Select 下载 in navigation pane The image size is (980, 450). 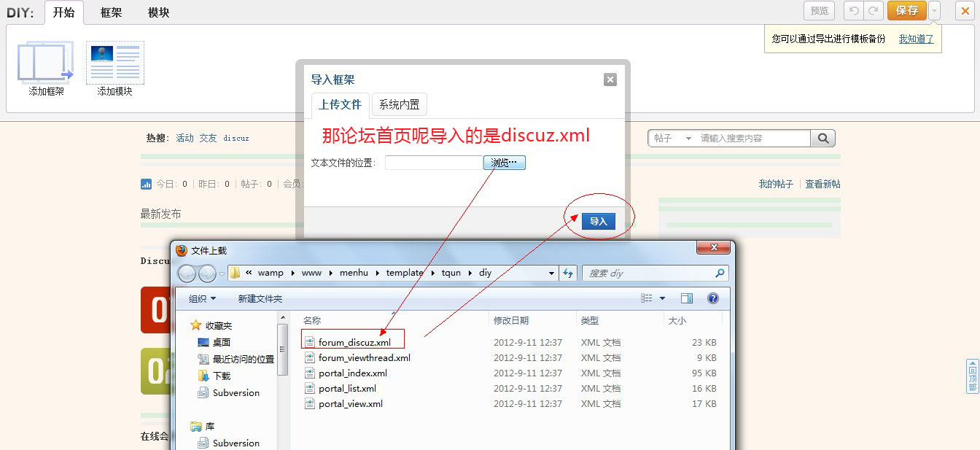coord(214,376)
